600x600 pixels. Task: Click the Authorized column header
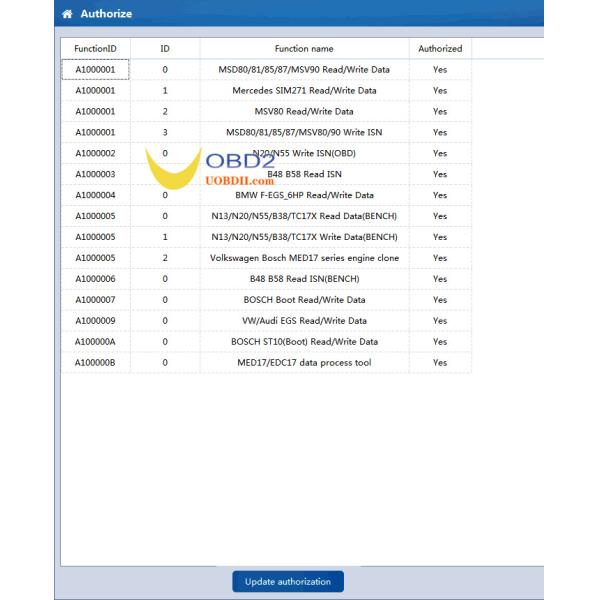(440, 48)
